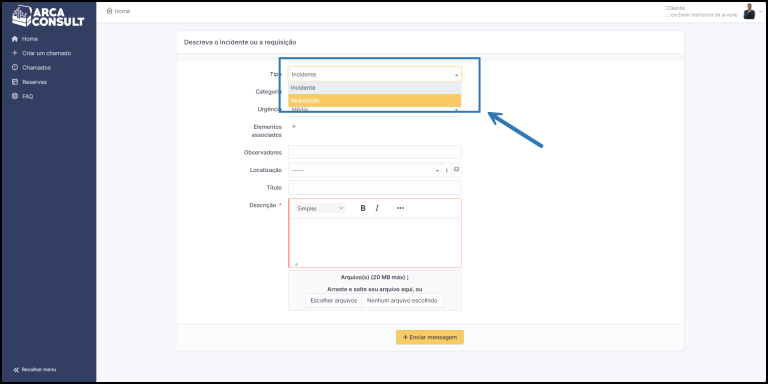Image resolution: width=768 pixels, height=384 pixels.
Task: Open the FAQ sidebar entry
Action: pos(23,96)
